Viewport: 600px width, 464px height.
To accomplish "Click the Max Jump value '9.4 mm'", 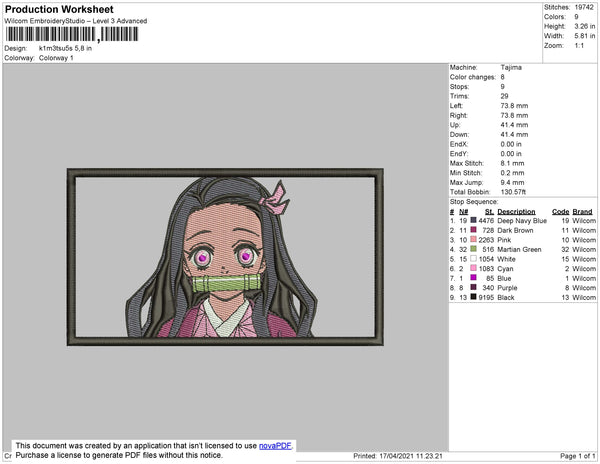I will click(512, 182).
